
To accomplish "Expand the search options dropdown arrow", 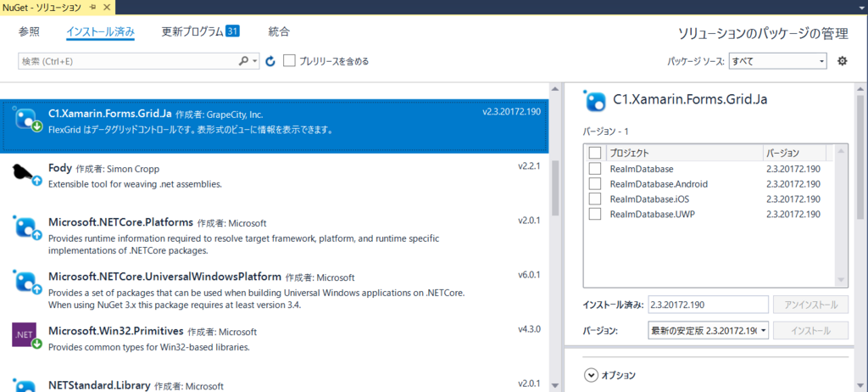I will (255, 61).
